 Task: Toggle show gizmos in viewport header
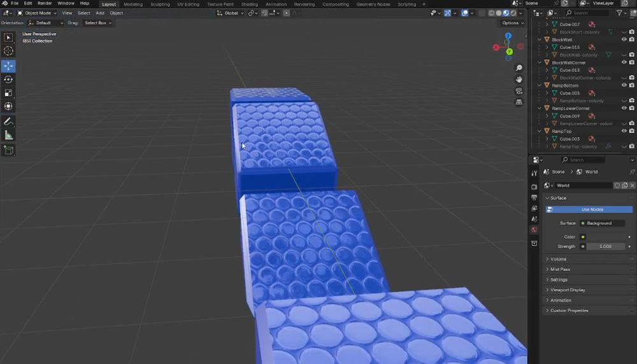pos(447,13)
